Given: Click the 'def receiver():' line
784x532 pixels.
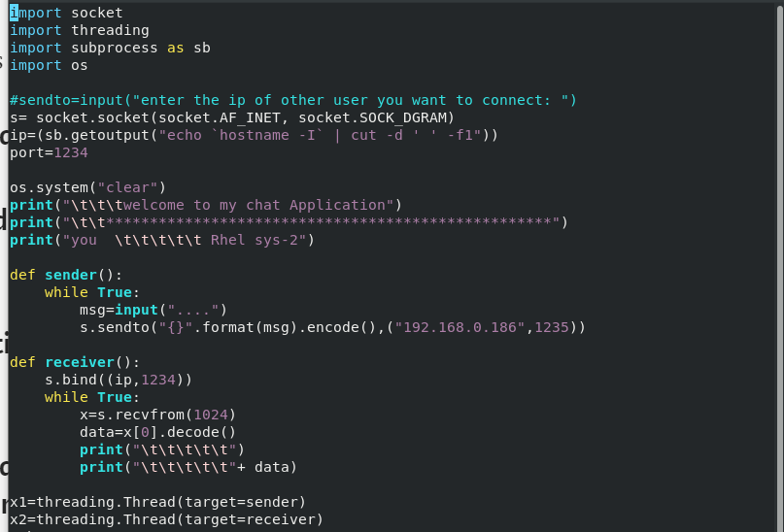Looking at the screenshot, I should (75, 363).
